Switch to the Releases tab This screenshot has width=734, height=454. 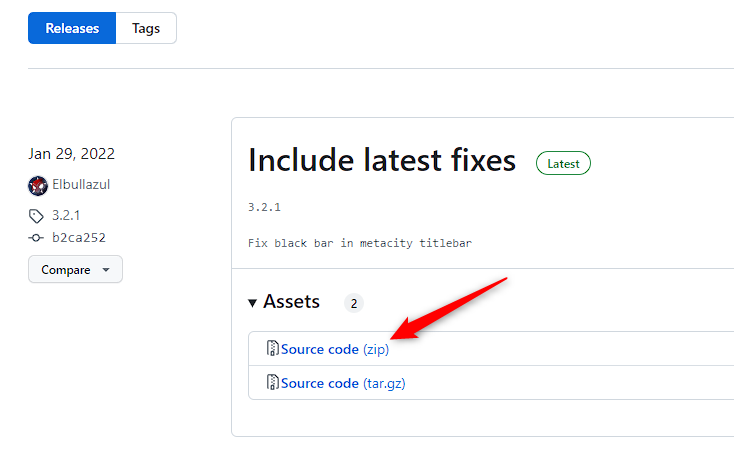(72, 29)
